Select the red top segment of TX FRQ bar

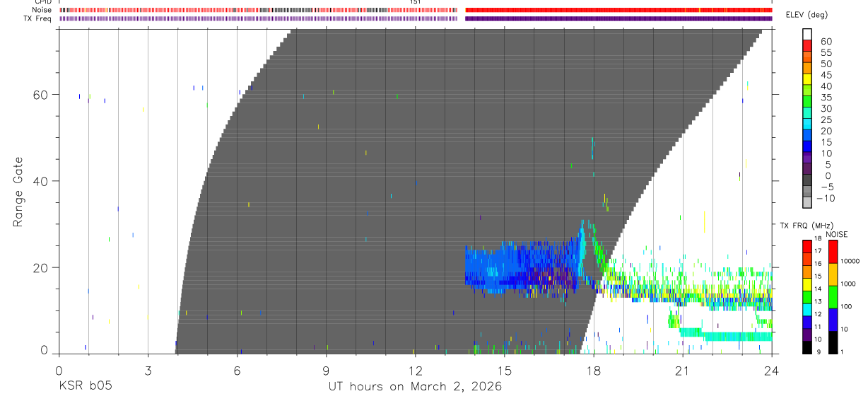pyautogui.click(x=807, y=247)
